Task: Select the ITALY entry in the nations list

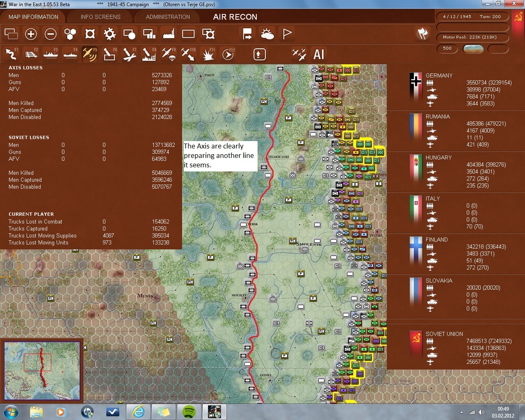Action: [x=456, y=212]
